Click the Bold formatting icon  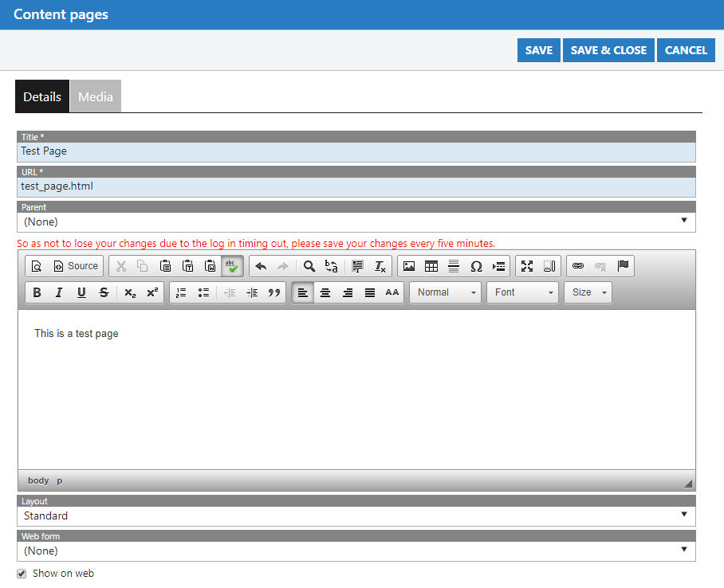pos(37,292)
